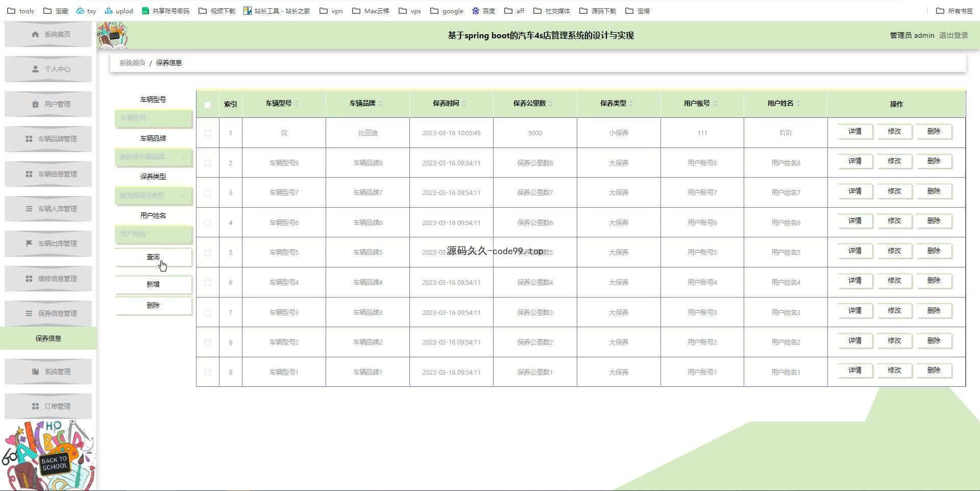Open the tools bookmark folder
The width and height of the screenshot is (980, 491).
[x=20, y=11]
